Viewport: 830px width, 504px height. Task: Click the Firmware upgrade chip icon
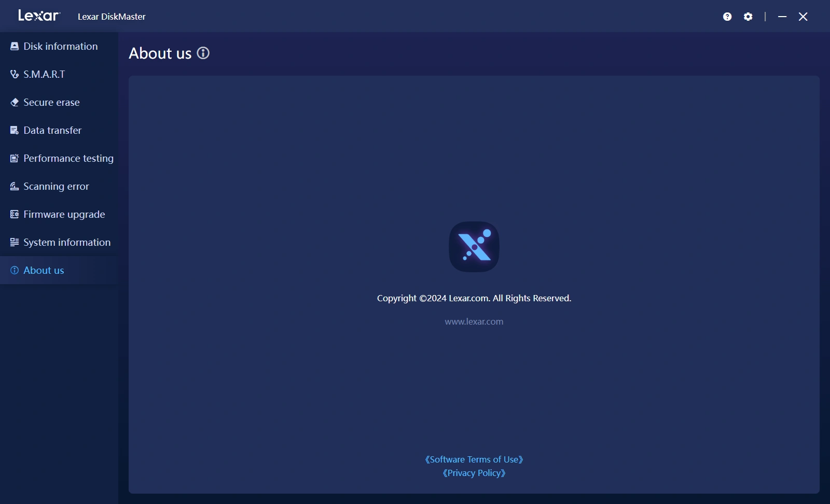tap(15, 214)
